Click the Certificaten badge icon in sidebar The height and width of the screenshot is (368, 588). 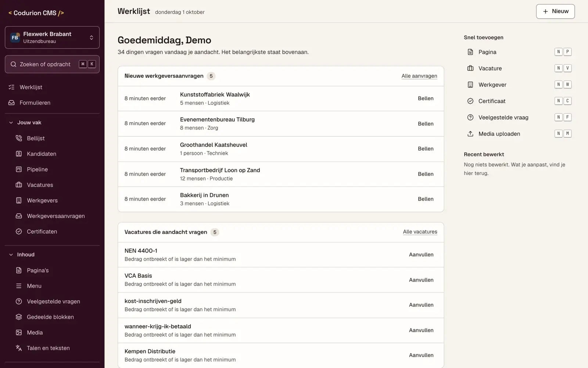tap(19, 231)
